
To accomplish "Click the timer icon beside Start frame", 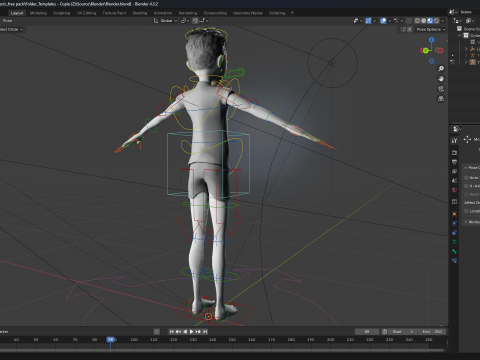I will [384, 332].
